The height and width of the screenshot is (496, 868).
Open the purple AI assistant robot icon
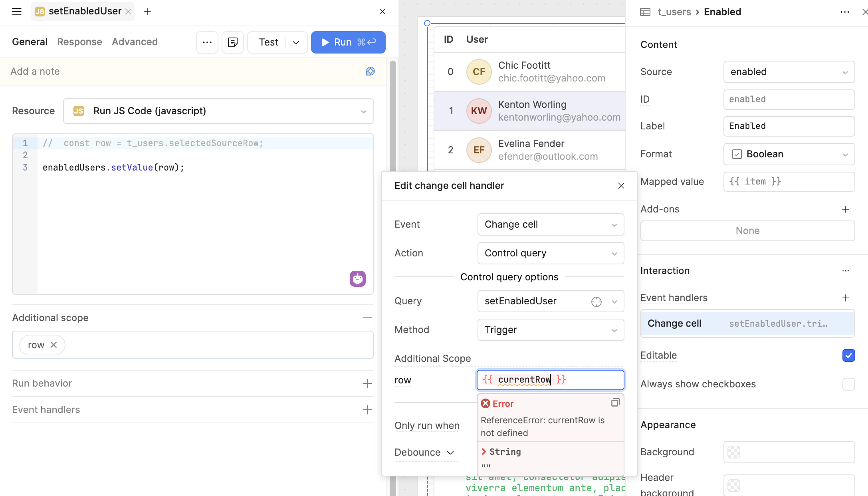tap(357, 278)
